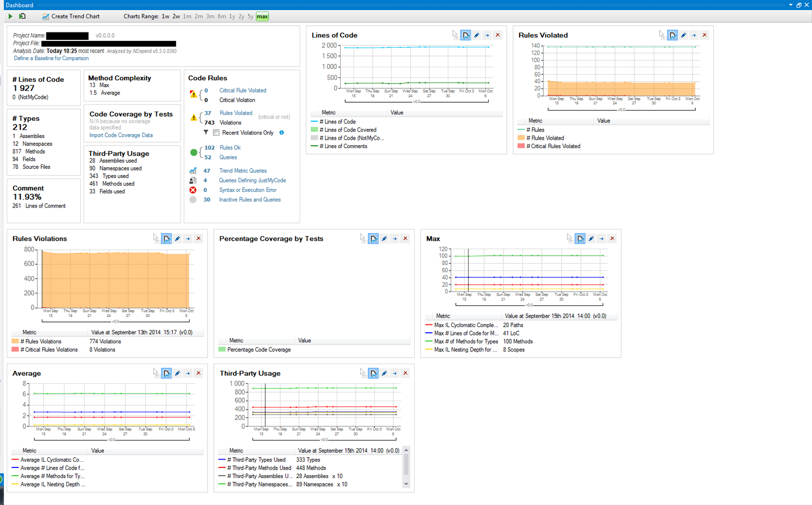Click the '743' violations count
This screenshot has width=812, height=505.
pos(209,122)
